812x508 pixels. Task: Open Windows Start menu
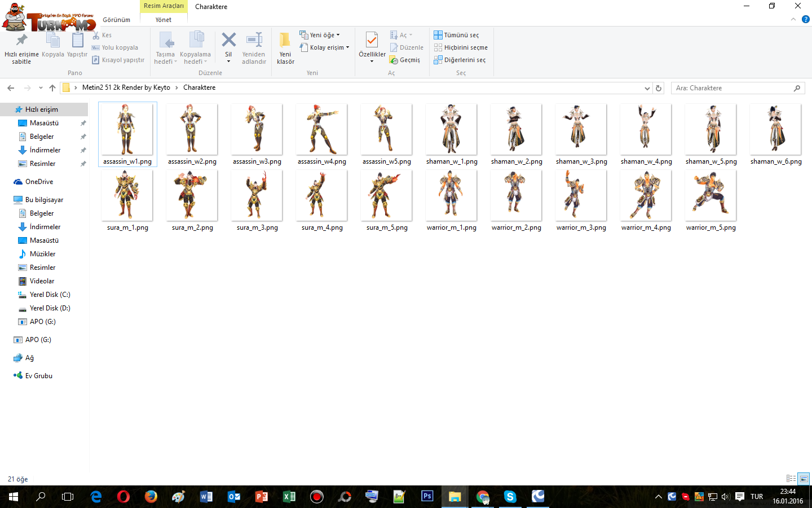tap(14, 497)
